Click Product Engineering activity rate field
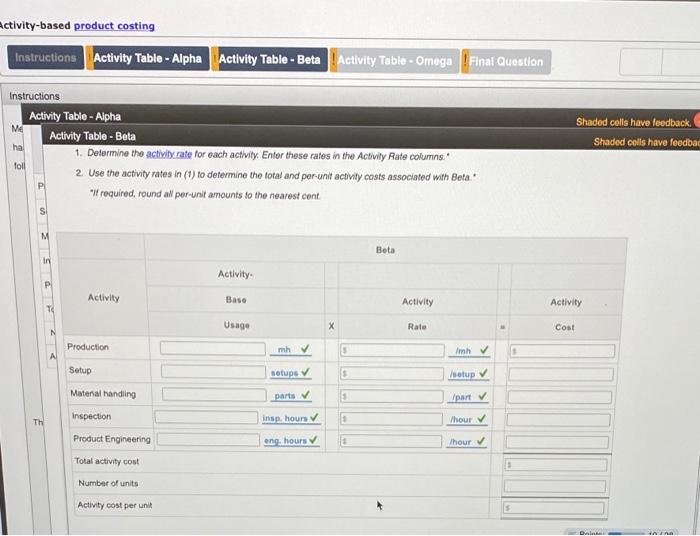This screenshot has width=700, height=536. coord(391,441)
